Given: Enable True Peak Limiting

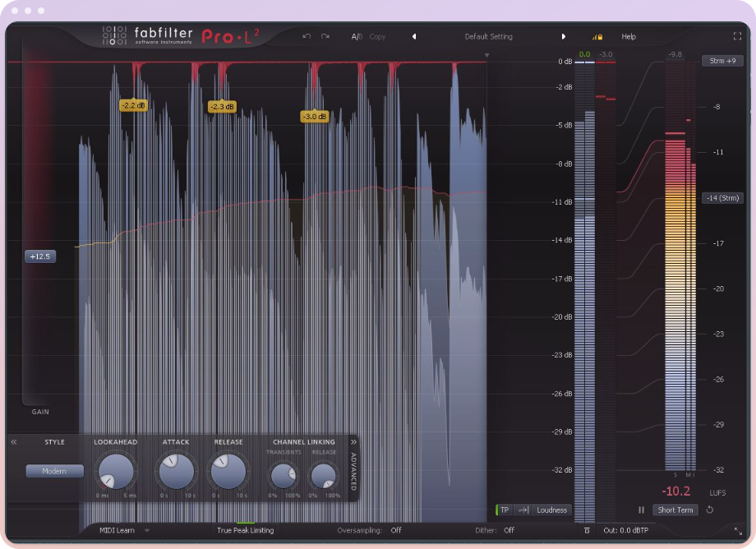Looking at the screenshot, I should tap(245, 530).
